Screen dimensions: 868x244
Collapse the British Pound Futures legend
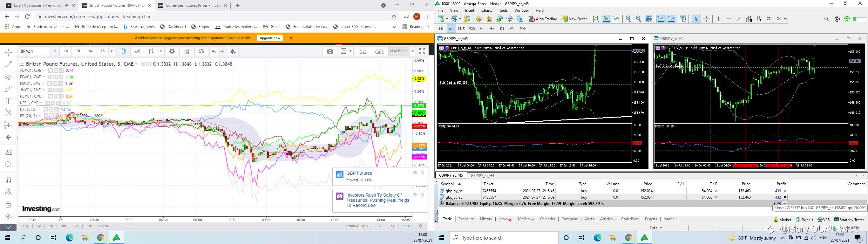[x=22, y=64]
